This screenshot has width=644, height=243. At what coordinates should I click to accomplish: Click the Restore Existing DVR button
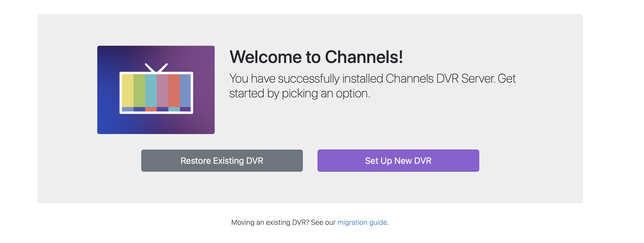click(222, 161)
